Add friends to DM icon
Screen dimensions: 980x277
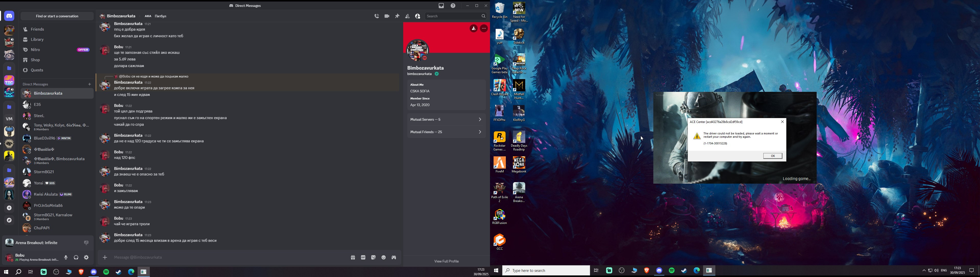coord(408,16)
